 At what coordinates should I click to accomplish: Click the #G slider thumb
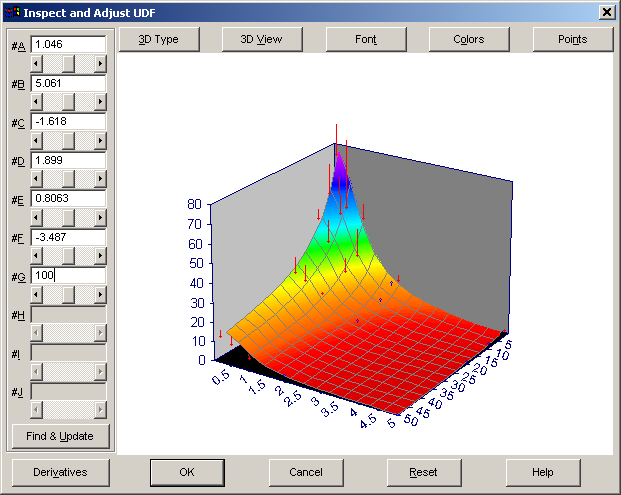click(x=68, y=295)
